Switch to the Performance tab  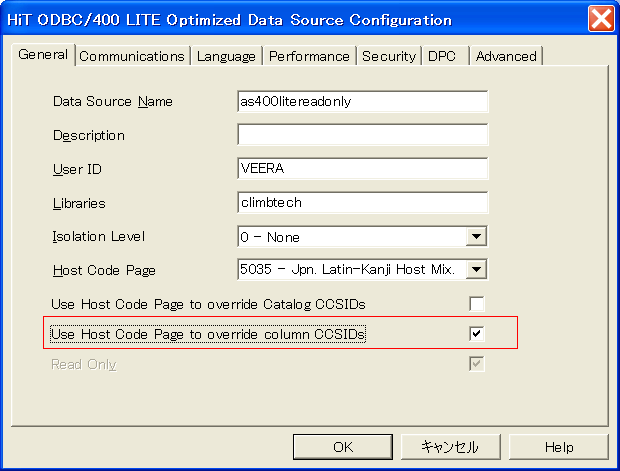(309, 56)
